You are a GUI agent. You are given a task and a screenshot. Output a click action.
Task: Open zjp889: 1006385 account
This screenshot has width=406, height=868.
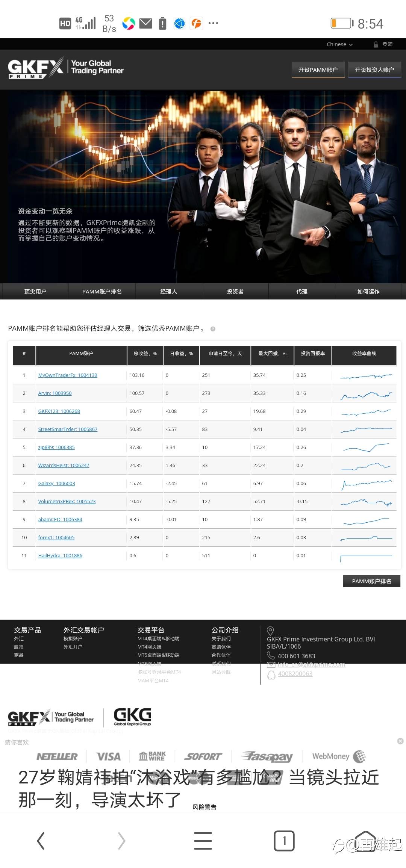pos(56,447)
